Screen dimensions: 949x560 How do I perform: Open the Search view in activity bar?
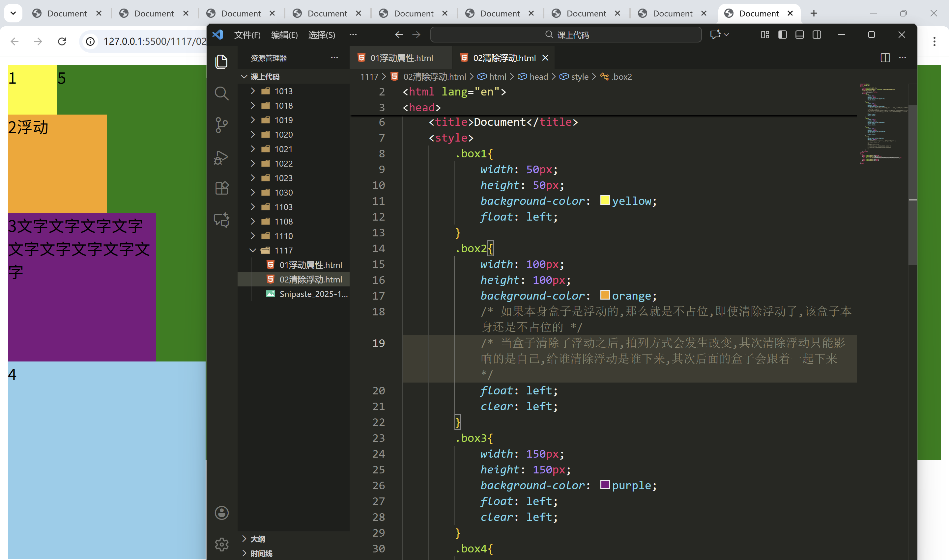[x=222, y=93]
